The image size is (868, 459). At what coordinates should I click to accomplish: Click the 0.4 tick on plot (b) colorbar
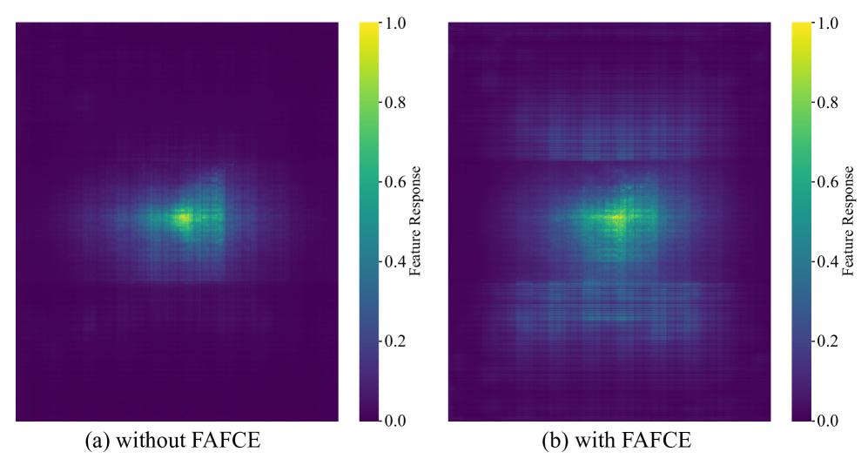tap(828, 261)
